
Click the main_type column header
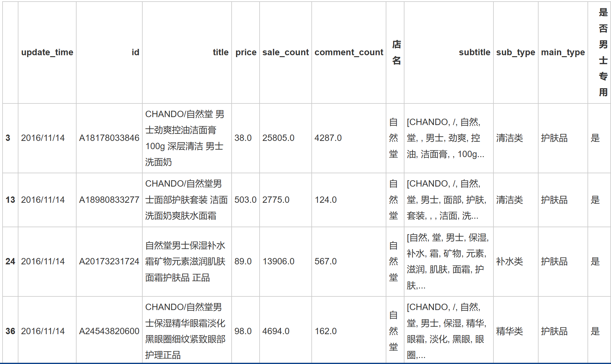(563, 52)
